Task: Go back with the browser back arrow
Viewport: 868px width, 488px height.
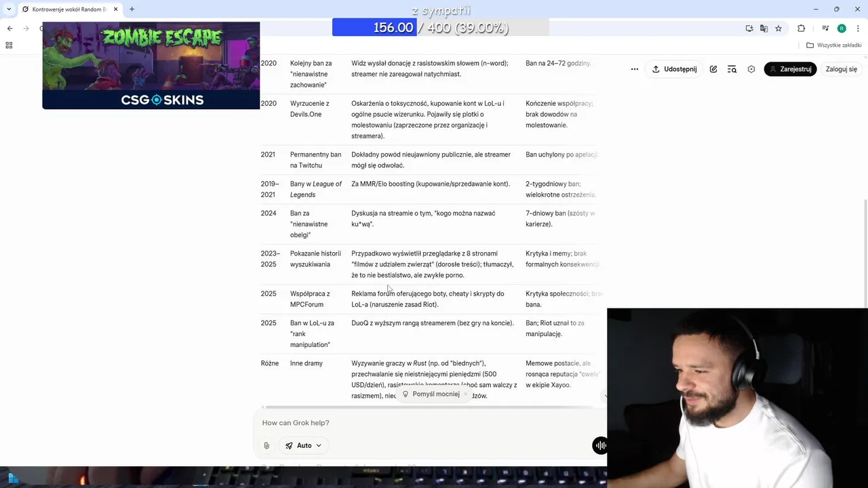Action: coord(9,28)
